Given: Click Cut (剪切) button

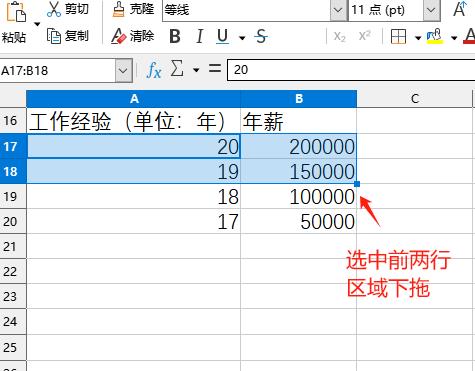Looking at the screenshot, I should click(68, 9).
